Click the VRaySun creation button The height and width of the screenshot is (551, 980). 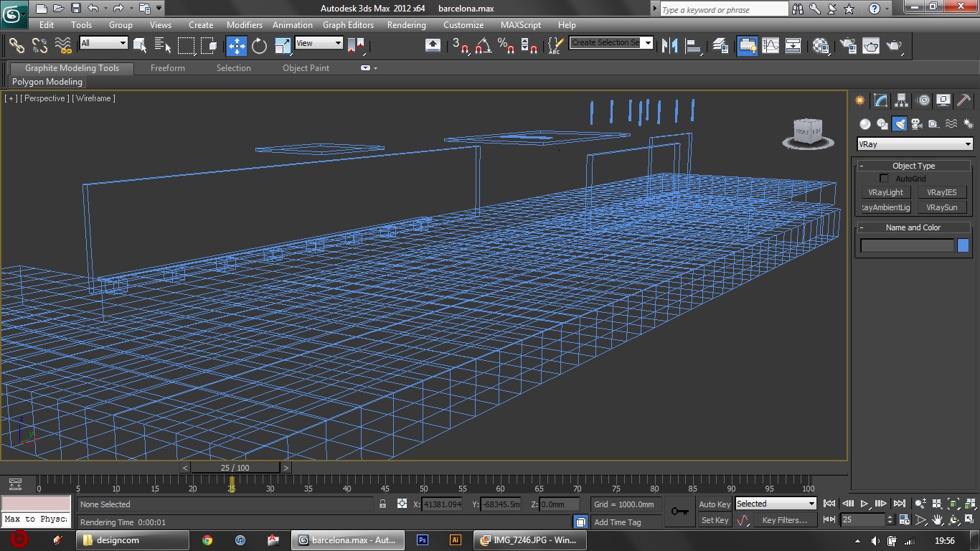942,207
